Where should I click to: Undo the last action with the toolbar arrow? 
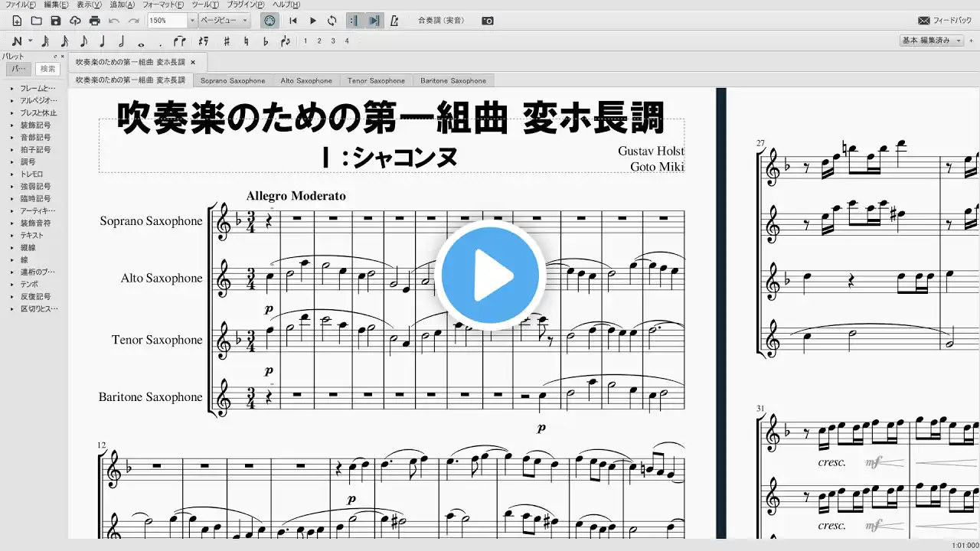(115, 21)
